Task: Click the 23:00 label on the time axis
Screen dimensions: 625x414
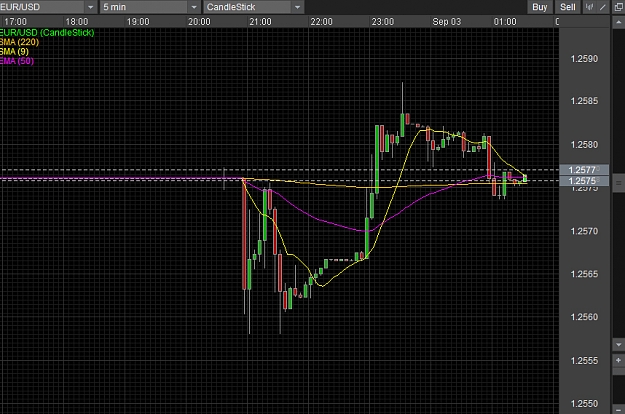Action: [x=383, y=22]
